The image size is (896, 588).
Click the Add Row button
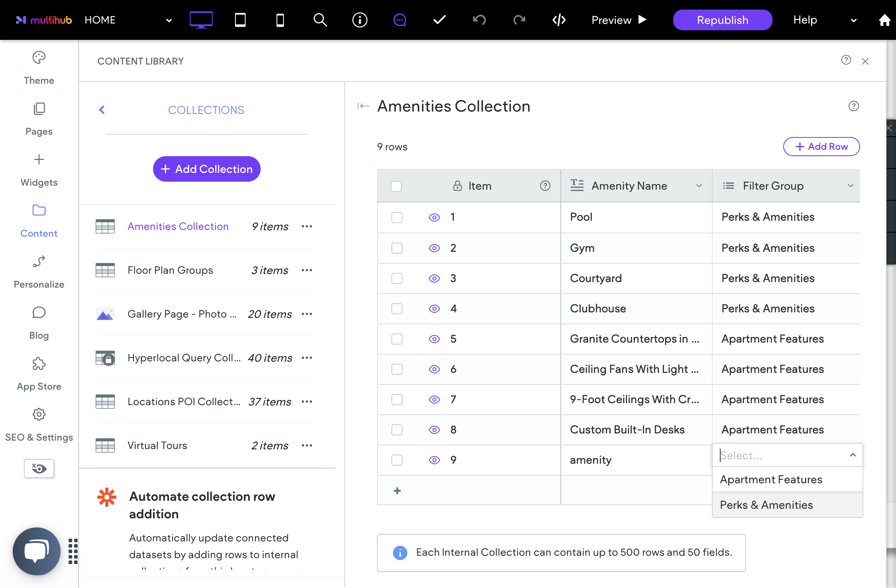pos(821,147)
